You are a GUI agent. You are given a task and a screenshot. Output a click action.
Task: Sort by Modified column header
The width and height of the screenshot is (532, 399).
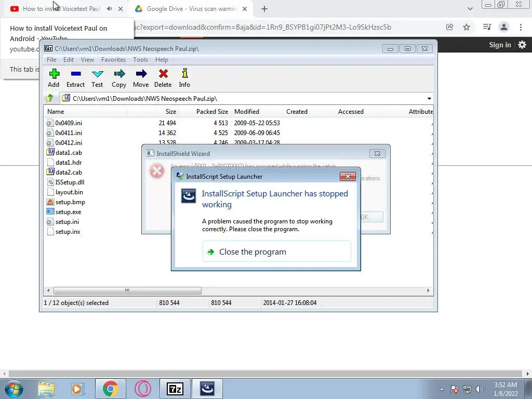click(x=257, y=112)
